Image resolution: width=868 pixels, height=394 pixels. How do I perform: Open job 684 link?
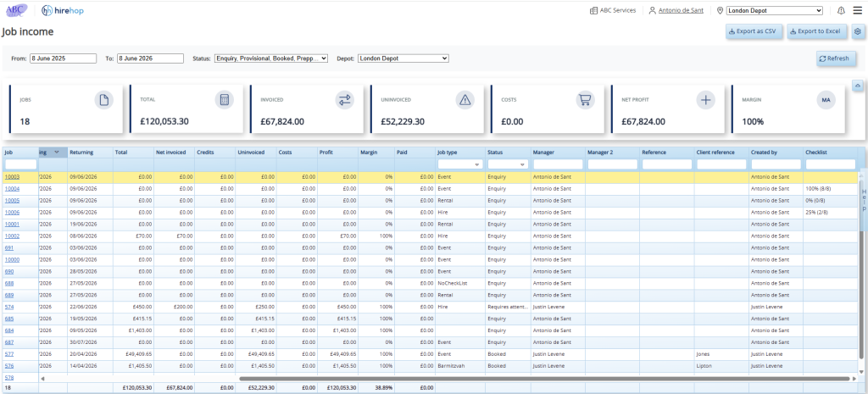(8, 330)
